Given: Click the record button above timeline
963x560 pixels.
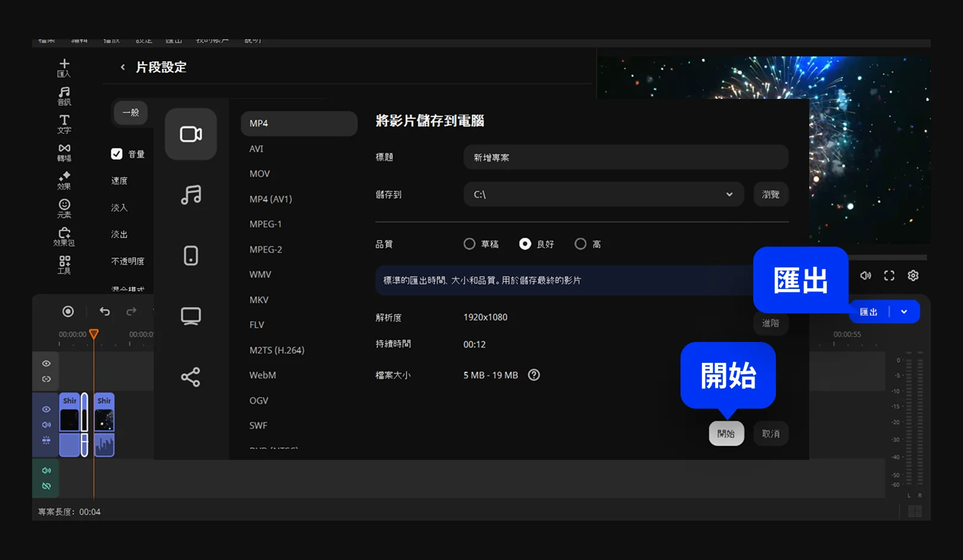Looking at the screenshot, I should click(x=68, y=311).
